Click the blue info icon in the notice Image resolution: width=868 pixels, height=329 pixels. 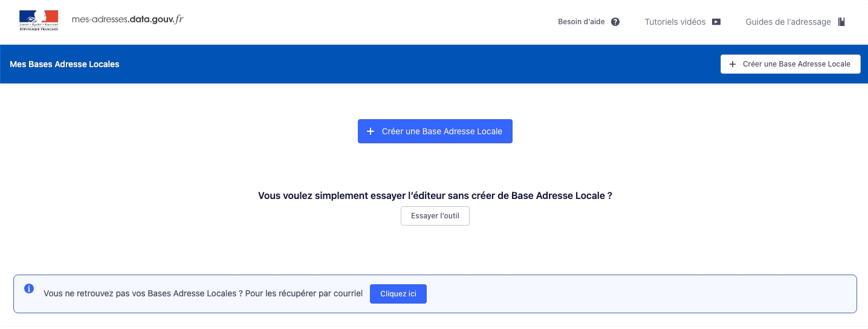[28, 288]
